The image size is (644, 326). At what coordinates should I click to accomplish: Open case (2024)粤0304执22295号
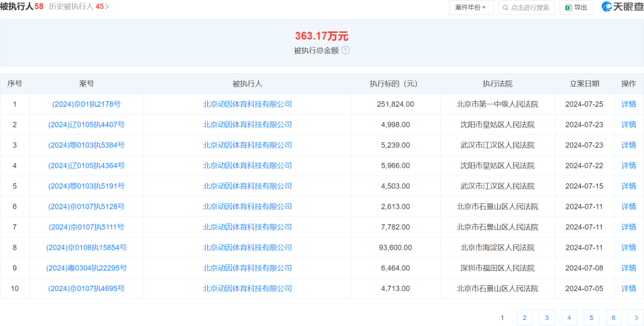pyautogui.click(x=87, y=268)
